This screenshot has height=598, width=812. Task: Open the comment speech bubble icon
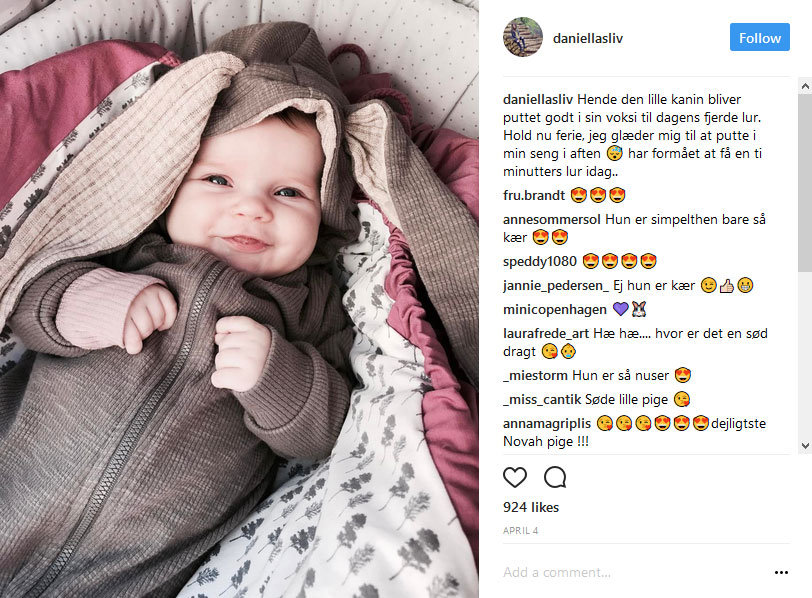[555, 477]
